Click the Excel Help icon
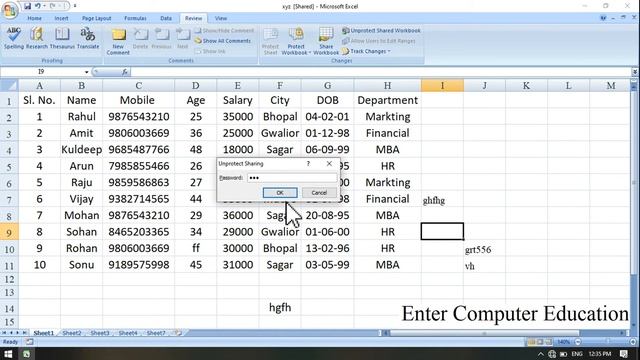The height and width of the screenshot is (360, 640). click(603, 18)
